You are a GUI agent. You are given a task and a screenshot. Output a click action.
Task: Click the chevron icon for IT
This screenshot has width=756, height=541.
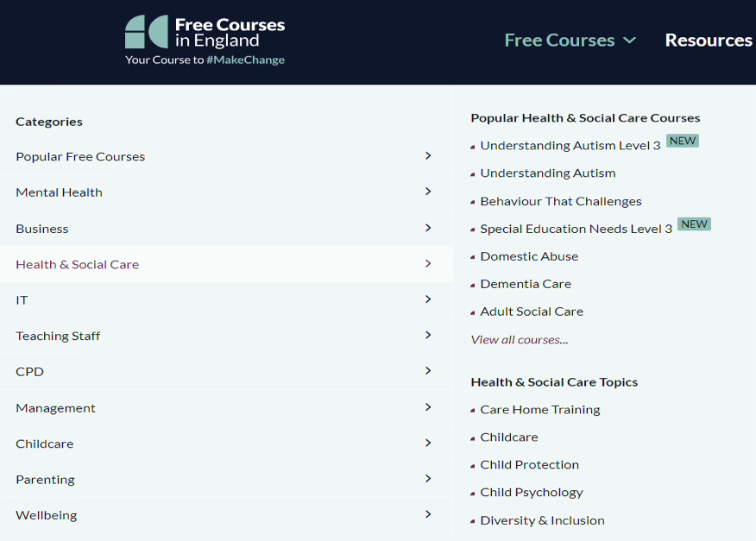pos(428,299)
